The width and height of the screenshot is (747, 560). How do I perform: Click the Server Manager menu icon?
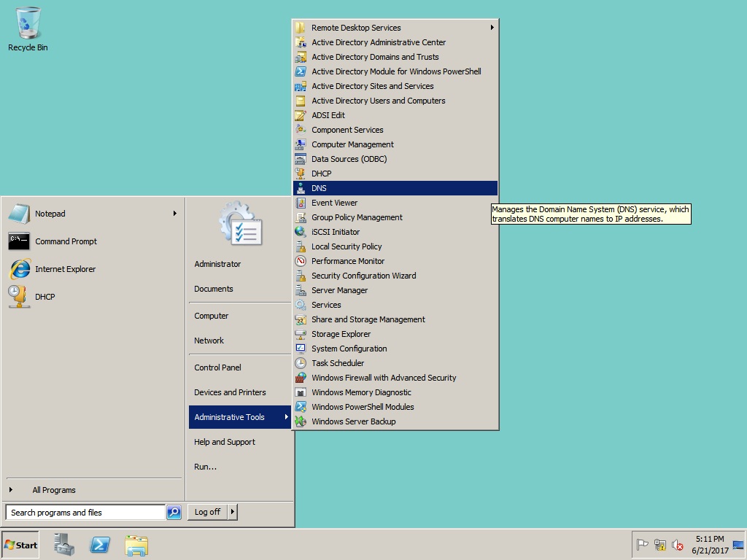point(300,290)
